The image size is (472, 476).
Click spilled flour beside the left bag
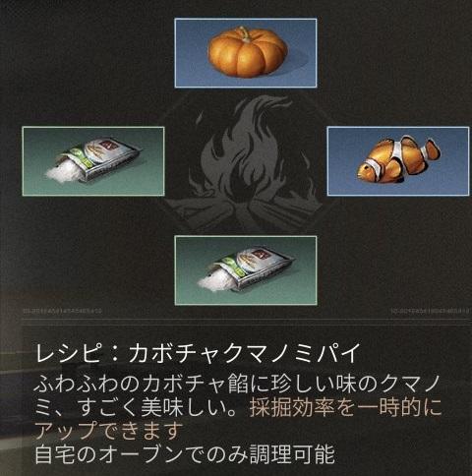point(59,173)
